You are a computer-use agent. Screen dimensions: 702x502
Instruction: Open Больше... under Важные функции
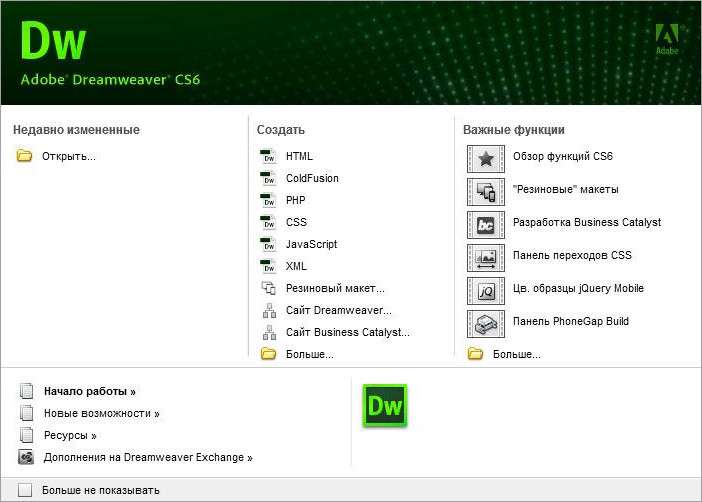click(x=517, y=354)
